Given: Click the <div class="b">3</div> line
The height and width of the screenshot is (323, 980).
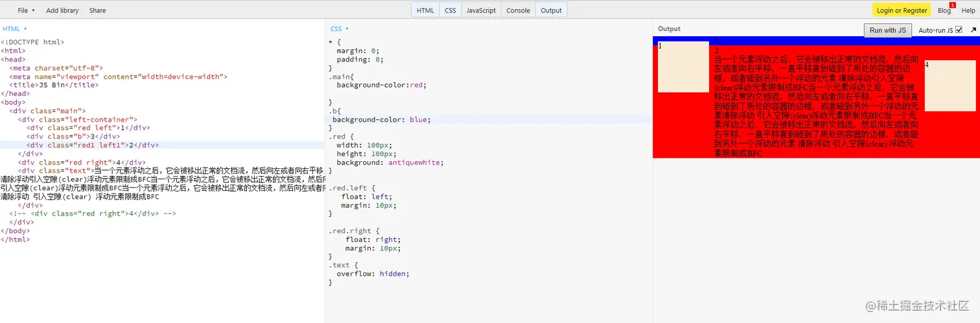Looking at the screenshot, I should 73,137.
